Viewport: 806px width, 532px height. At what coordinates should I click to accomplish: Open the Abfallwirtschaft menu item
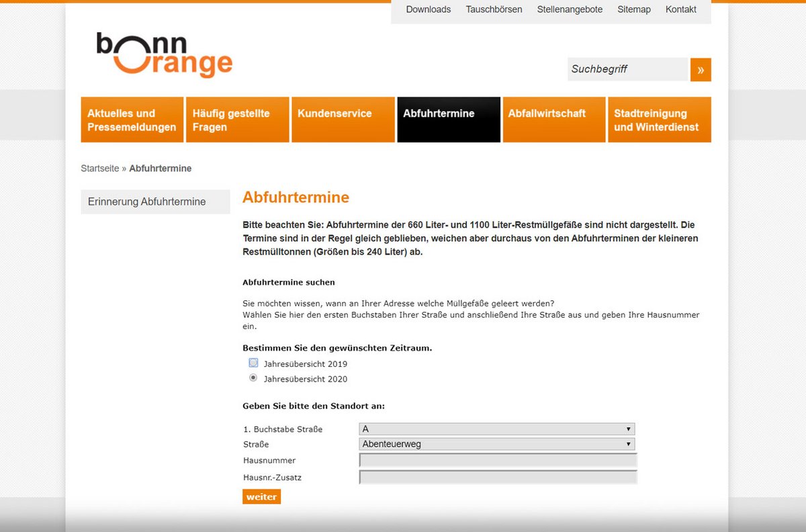click(554, 120)
